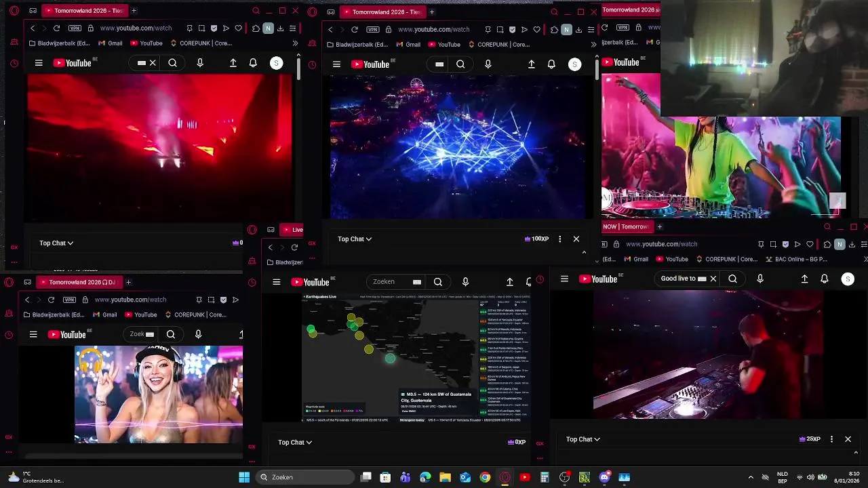868x488 pixels.
Task: Open COREPUNK bookmark in top-middle window
Action: click(x=498, y=45)
